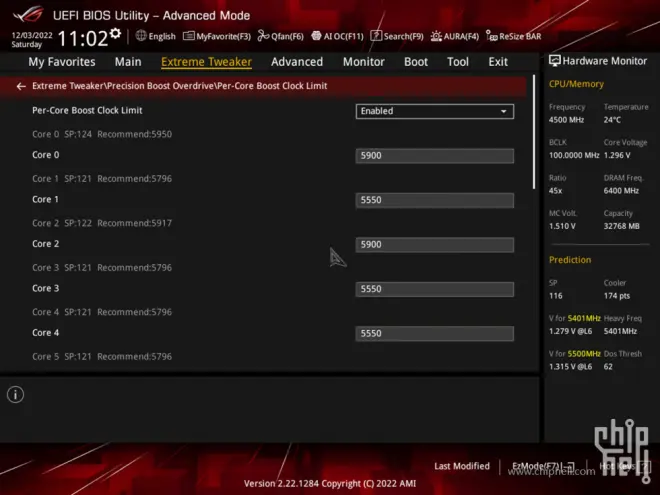Image resolution: width=660 pixels, height=495 pixels.
Task: Go back using the left arrow icon
Action: pos(21,86)
